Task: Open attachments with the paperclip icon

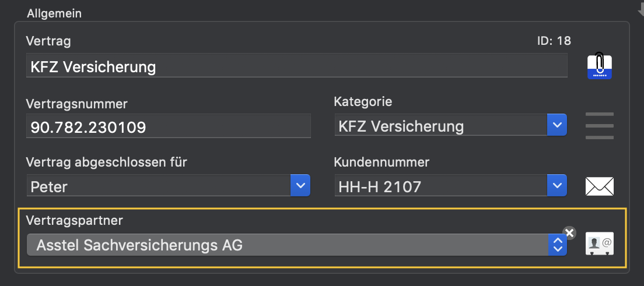Action: (x=600, y=66)
